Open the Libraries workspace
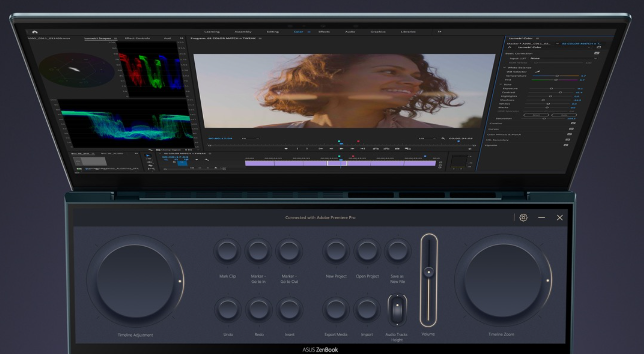Image resolution: width=644 pixels, height=354 pixels. coord(408,32)
